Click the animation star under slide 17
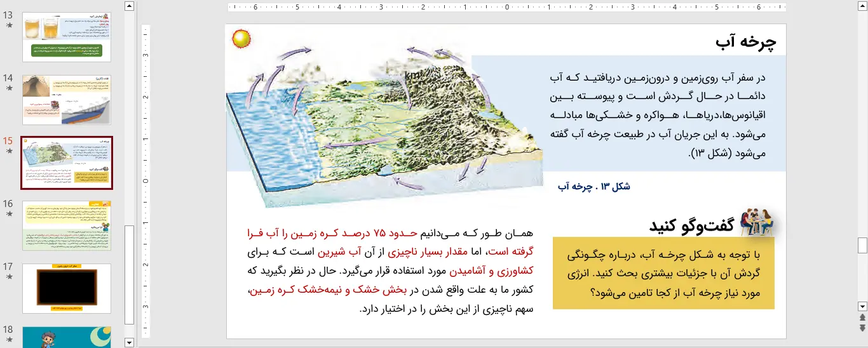868x348 pixels. [9, 277]
